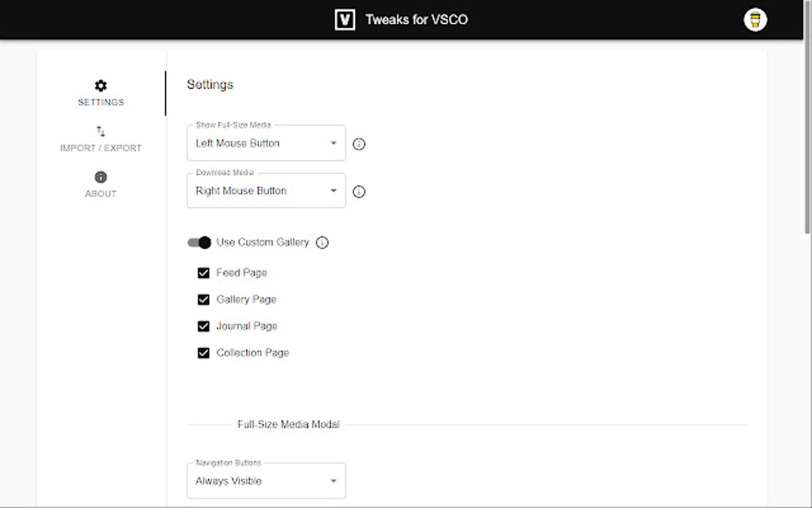This screenshot has width=812, height=508.
Task: Click the About info icon in sidebar
Action: (x=100, y=178)
